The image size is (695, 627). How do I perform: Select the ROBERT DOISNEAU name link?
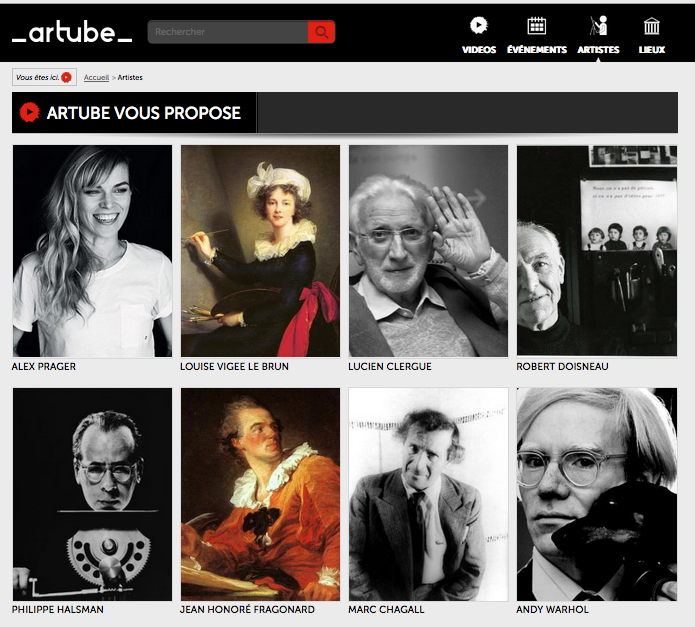tap(562, 366)
